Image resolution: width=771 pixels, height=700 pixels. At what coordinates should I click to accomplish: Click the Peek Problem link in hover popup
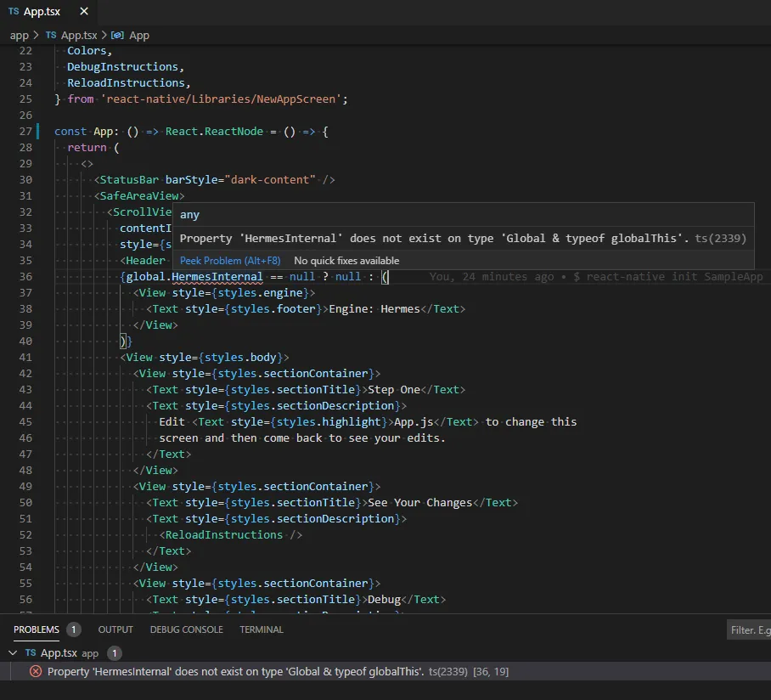coord(230,261)
